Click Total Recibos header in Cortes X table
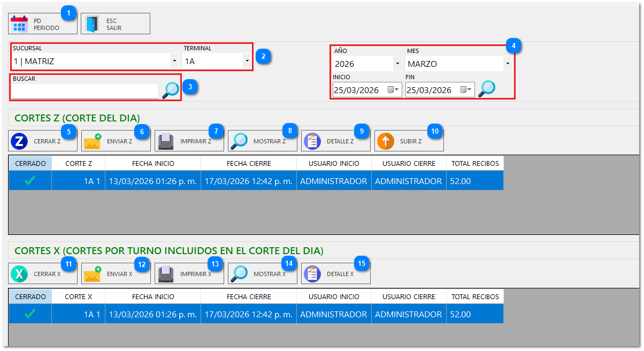644x351 pixels. coord(475,296)
